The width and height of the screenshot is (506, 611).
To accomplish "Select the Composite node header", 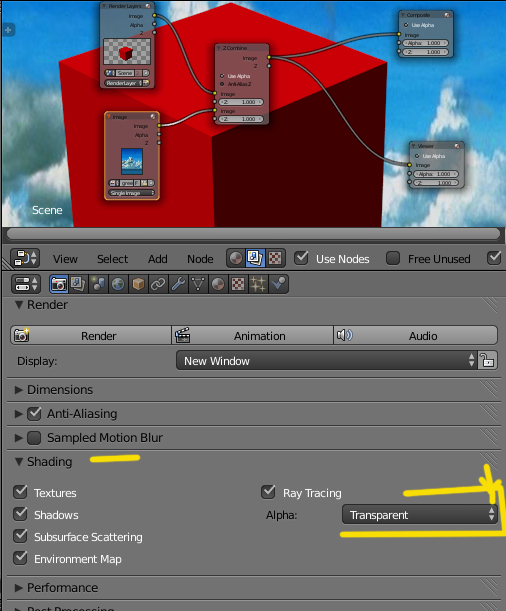I will click(x=426, y=15).
